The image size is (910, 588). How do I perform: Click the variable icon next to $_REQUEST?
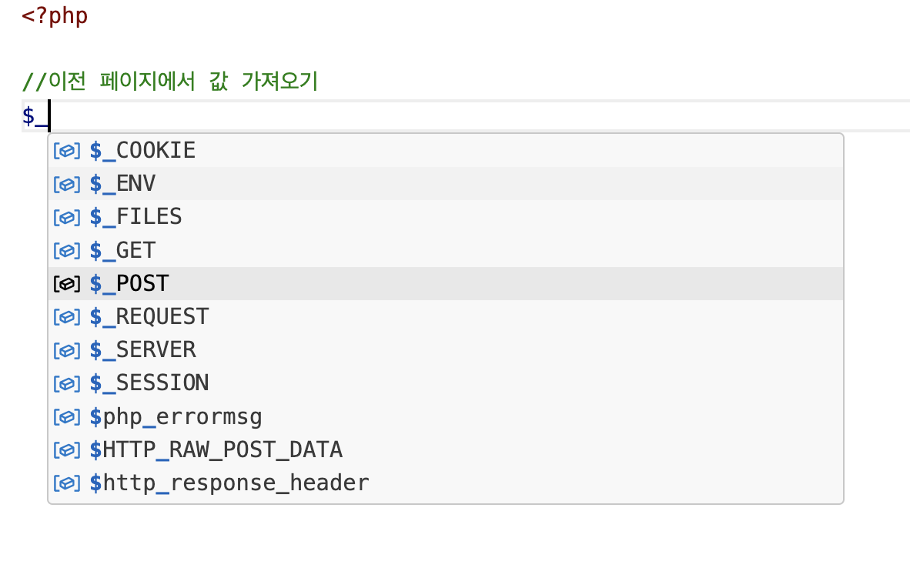(x=66, y=317)
